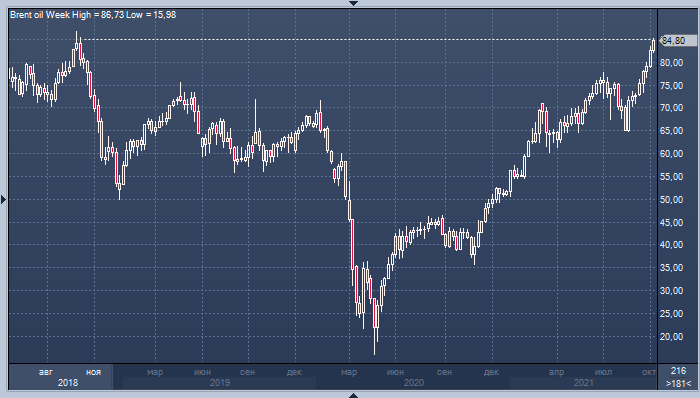Click the 80,00 label on the price axis
Viewport: 700px width, 398px height.
tap(671, 63)
